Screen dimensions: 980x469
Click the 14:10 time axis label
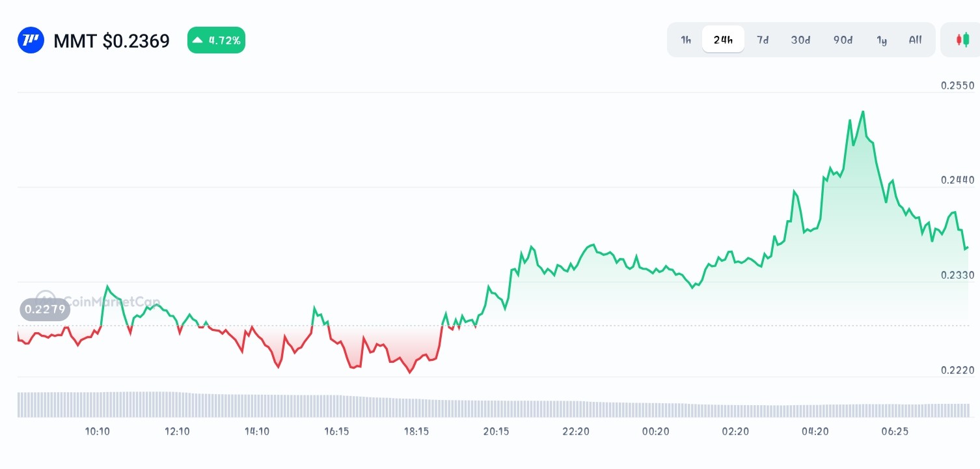(x=257, y=431)
